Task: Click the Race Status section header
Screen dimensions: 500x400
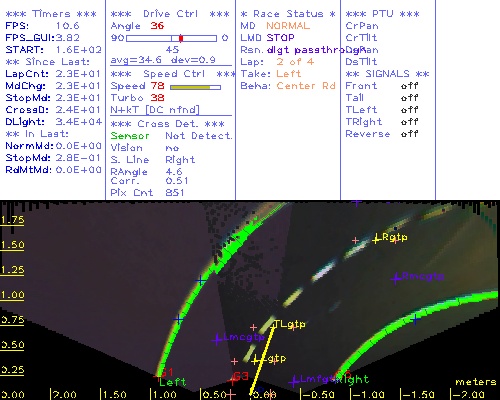Action: (x=288, y=14)
